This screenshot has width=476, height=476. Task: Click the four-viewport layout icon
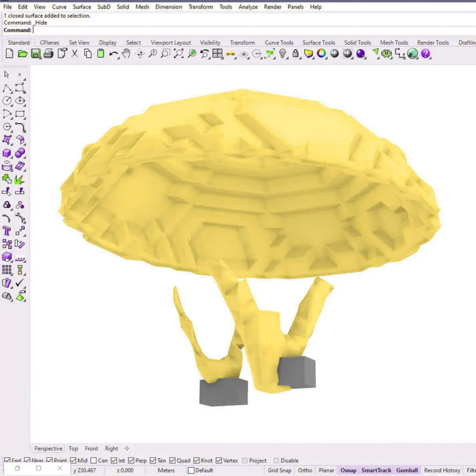pos(217,54)
